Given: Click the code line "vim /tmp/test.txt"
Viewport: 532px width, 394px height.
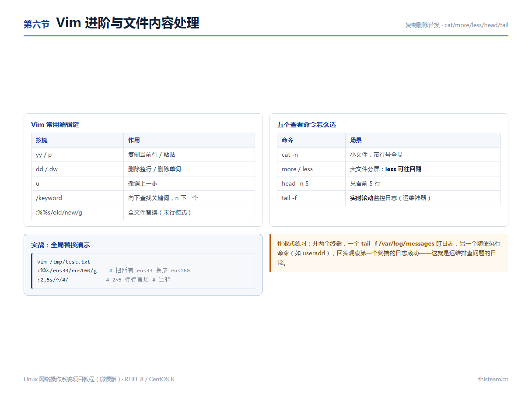Looking at the screenshot, I should click(64, 262).
